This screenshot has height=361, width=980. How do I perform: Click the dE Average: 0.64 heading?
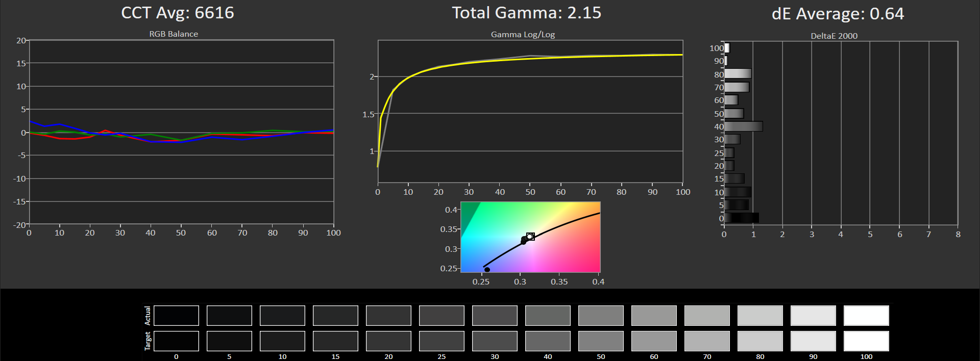pos(838,14)
